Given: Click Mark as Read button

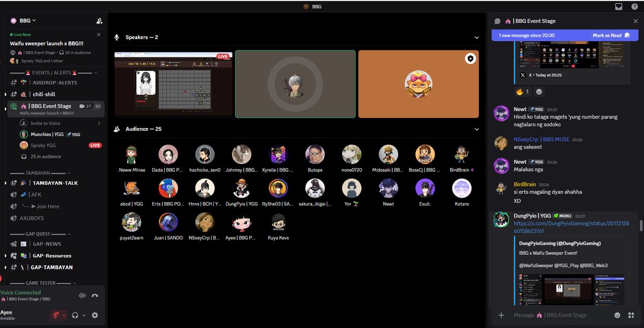Looking at the screenshot, I should coord(611,35).
